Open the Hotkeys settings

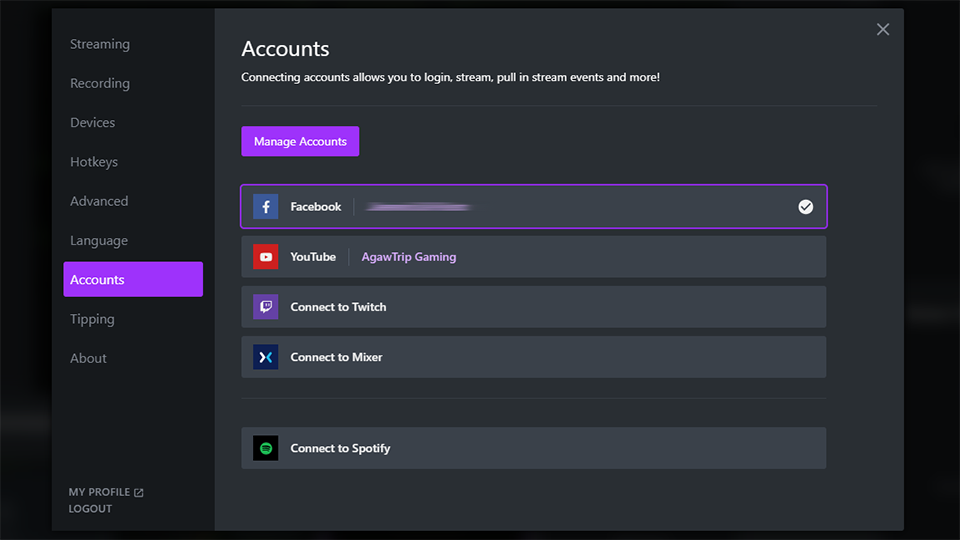coord(94,162)
